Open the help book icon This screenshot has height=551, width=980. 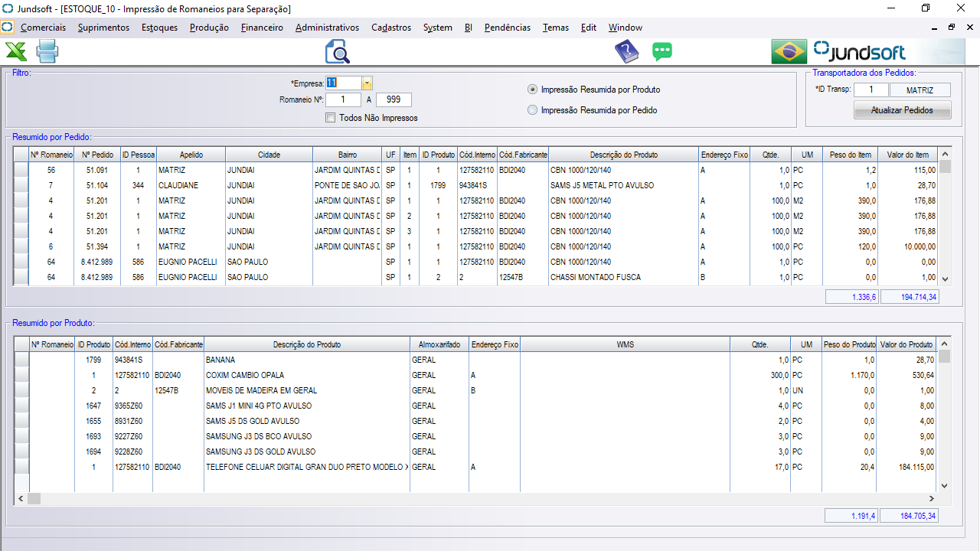pos(626,52)
